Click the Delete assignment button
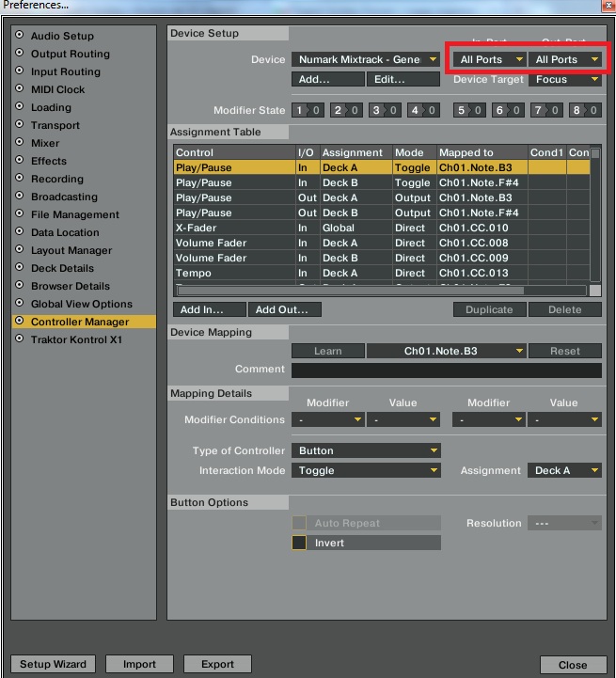 [x=565, y=309]
